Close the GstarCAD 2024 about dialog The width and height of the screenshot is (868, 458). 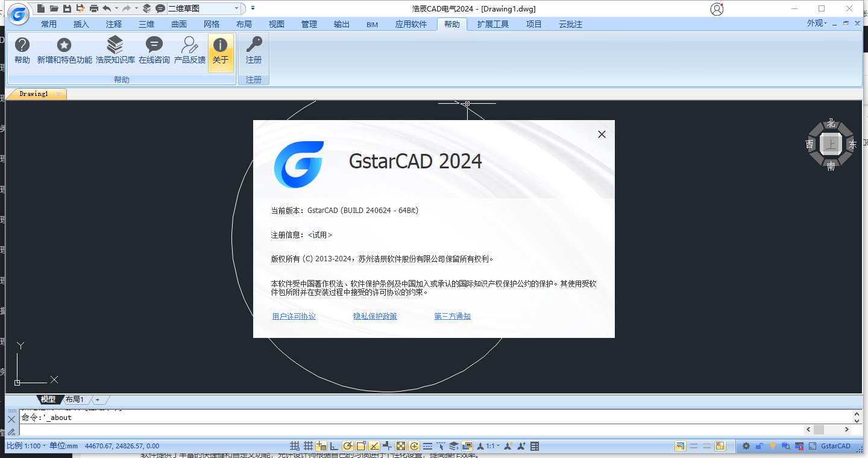[602, 135]
